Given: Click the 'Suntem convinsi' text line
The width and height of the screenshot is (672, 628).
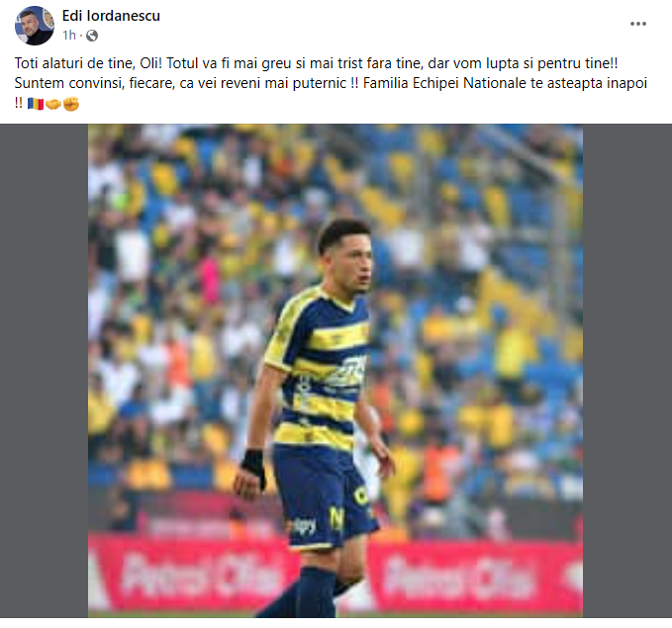Looking at the screenshot, I should click(331, 83).
